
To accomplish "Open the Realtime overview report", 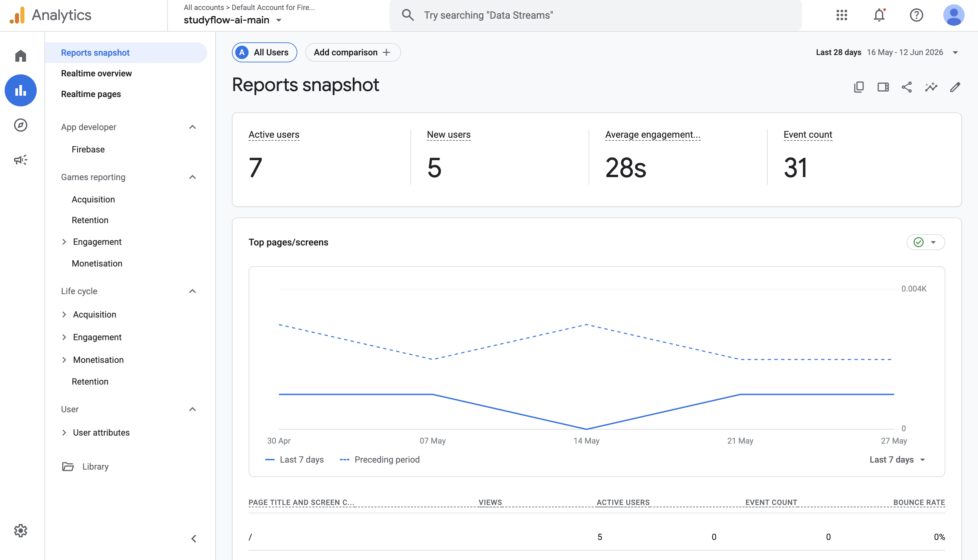I will 96,73.
